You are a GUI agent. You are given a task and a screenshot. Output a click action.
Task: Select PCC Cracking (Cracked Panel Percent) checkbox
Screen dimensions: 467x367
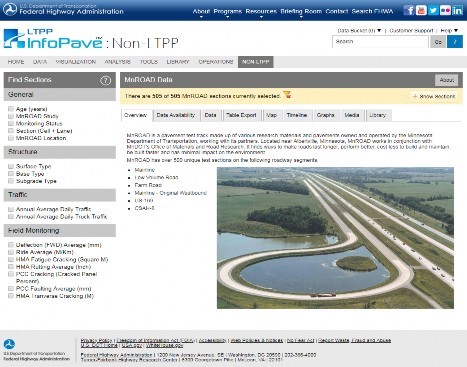click(x=11, y=274)
